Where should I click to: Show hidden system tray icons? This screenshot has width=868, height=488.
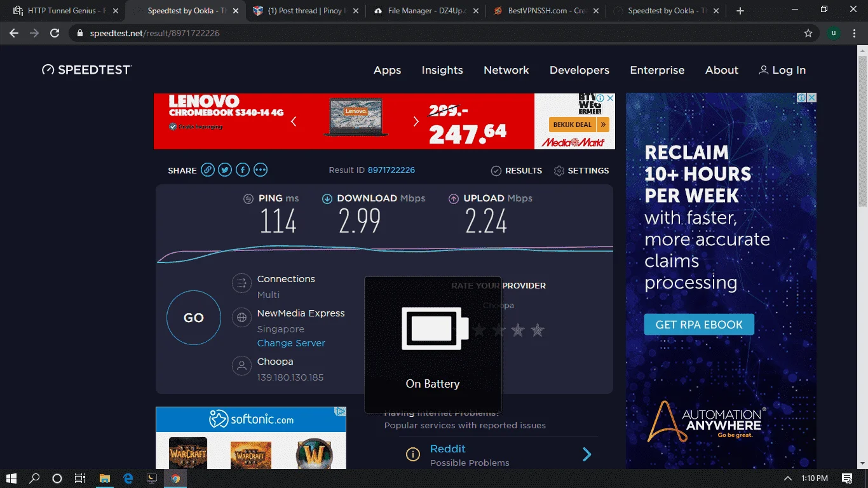pyautogui.click(x=788, y=478)
